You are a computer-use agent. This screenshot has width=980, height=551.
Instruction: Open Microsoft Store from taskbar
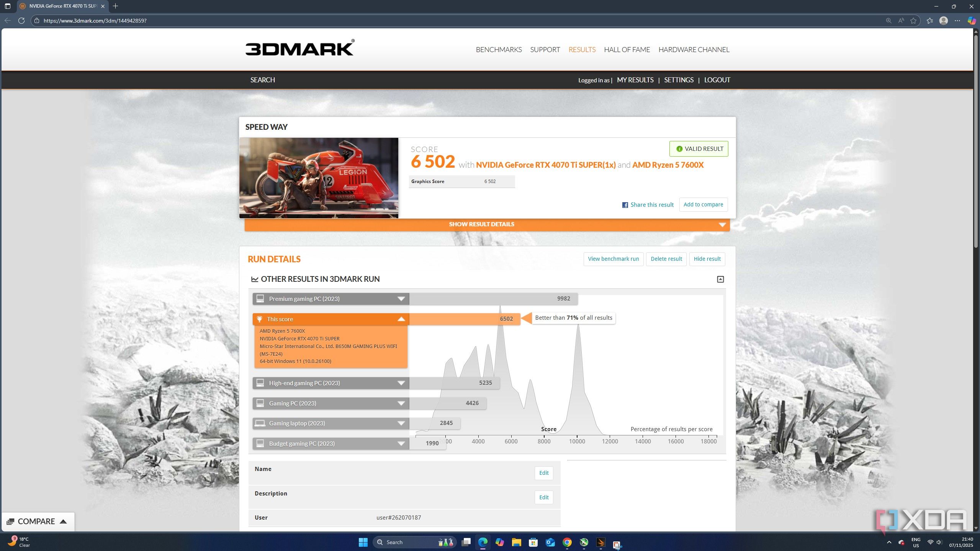(533, 542)
